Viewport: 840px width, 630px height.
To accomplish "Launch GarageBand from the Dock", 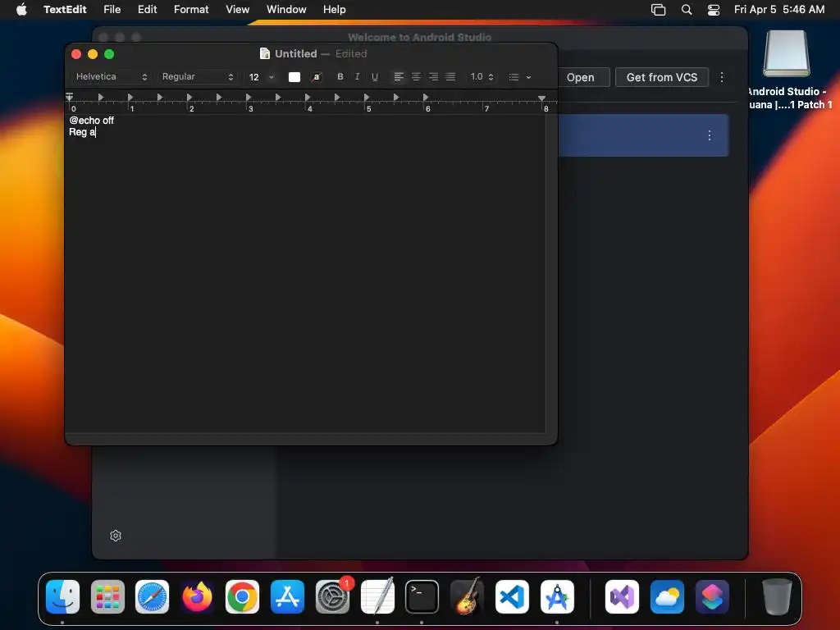I will click(x=467, y=596).
